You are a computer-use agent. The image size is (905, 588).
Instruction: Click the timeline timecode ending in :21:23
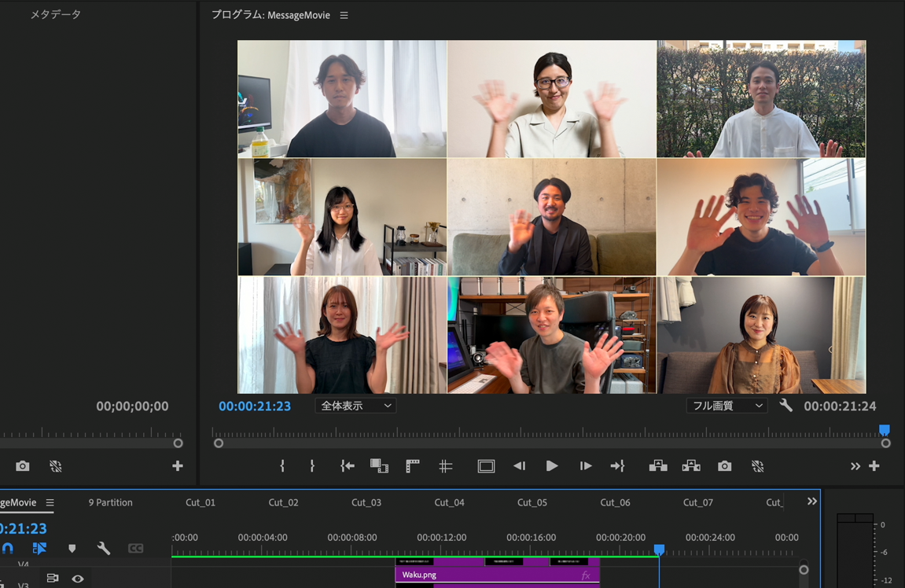coord(23,528)
